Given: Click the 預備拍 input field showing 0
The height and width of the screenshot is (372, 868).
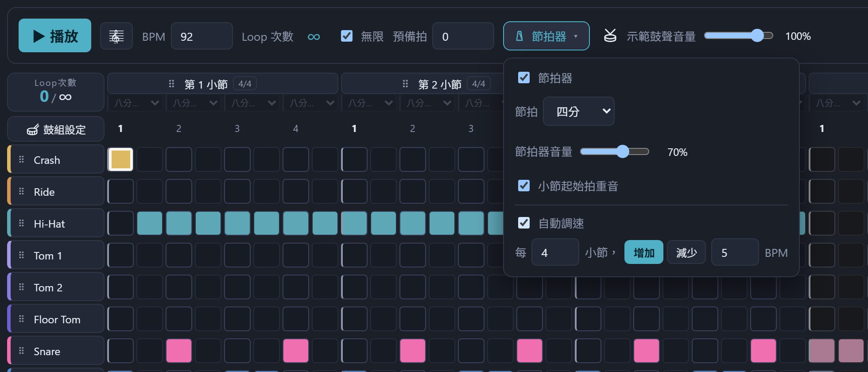Looking at the screenshot, I should (x=463, y=36).
